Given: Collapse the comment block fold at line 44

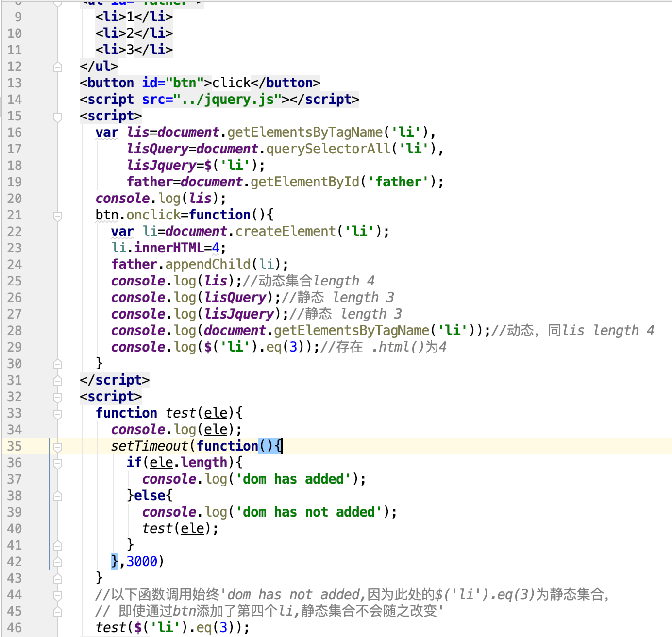Looking at the screenshot, I should 58,595.
